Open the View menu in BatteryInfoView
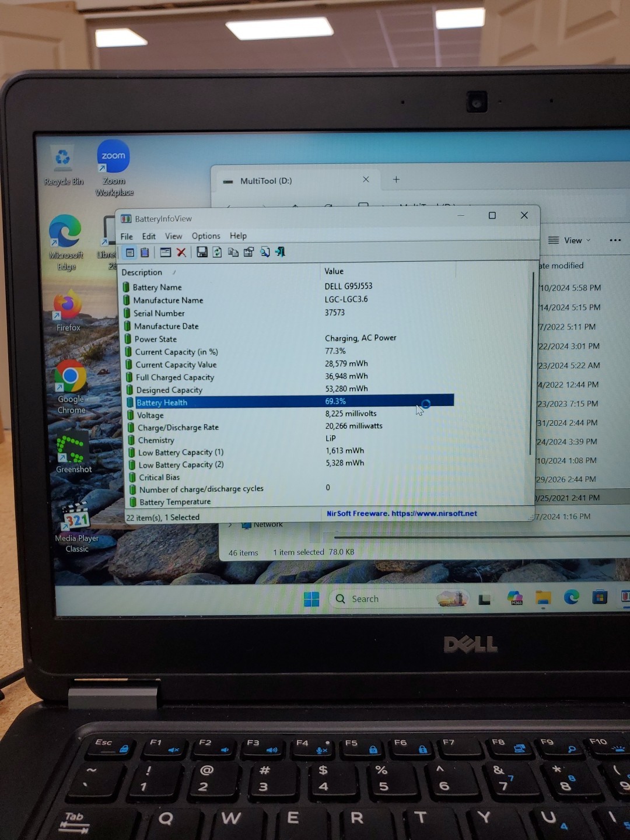 pyautogui.click(x=173, y=236)
